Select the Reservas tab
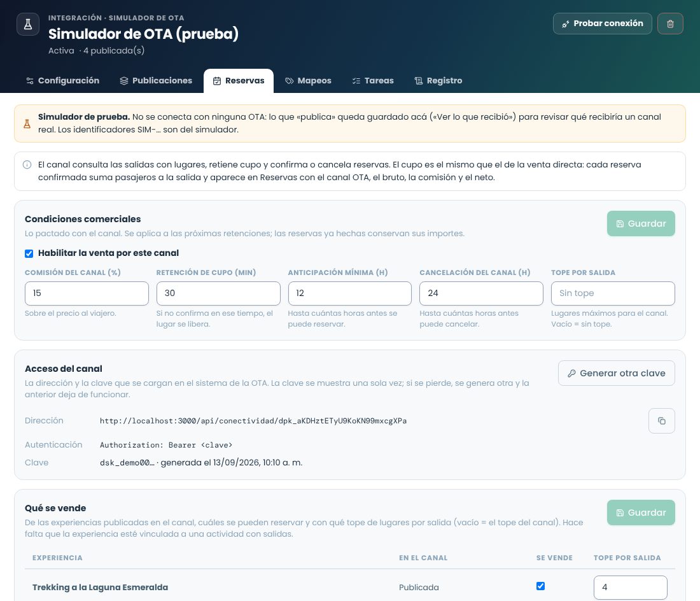This screenshot has height=601, width=700. click(x=239, y=81)
